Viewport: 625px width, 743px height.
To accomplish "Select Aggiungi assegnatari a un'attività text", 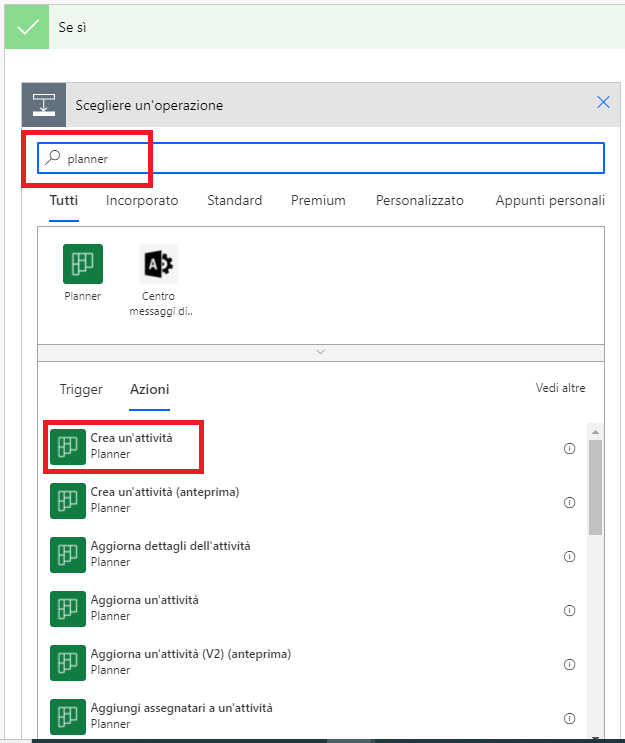I will point(181,708).
